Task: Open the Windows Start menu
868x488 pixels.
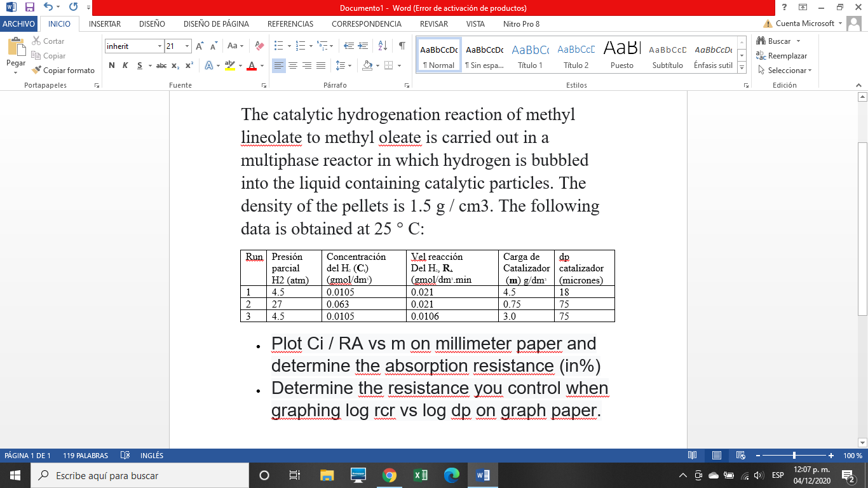Action: click(x=15, y=475)
